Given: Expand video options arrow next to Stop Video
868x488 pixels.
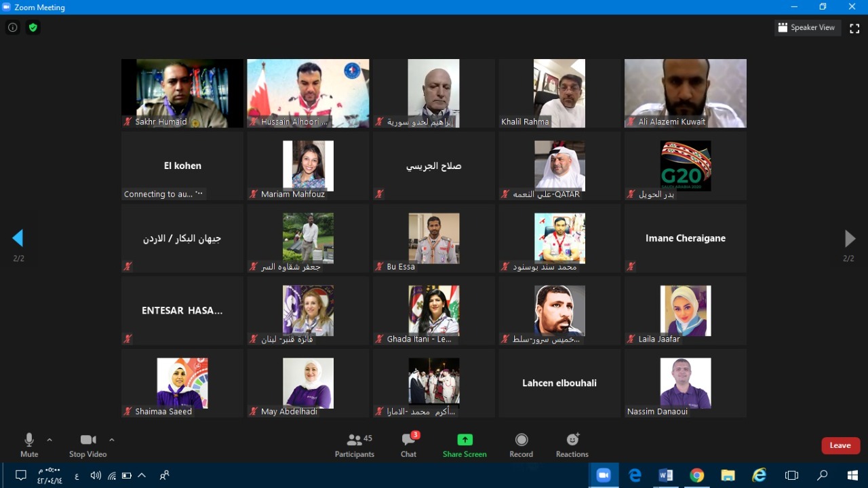Looking at the screenshot, I should (112, 440).
